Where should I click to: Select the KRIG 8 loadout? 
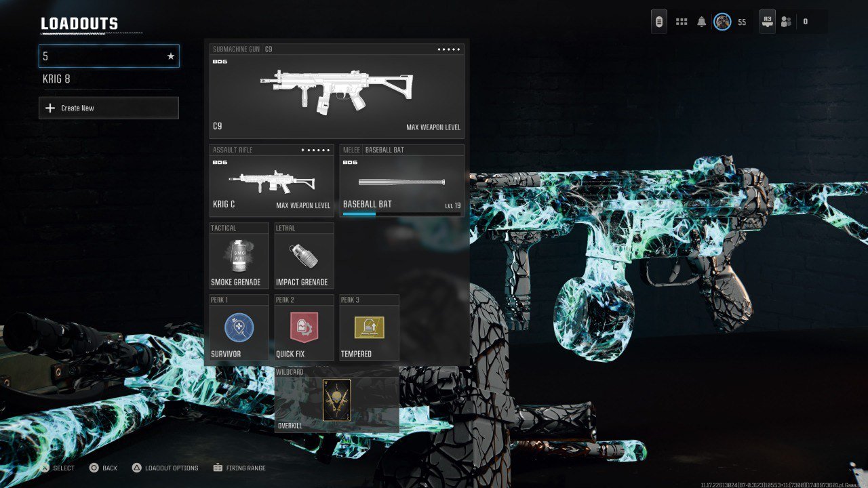[x=108, y=79]
